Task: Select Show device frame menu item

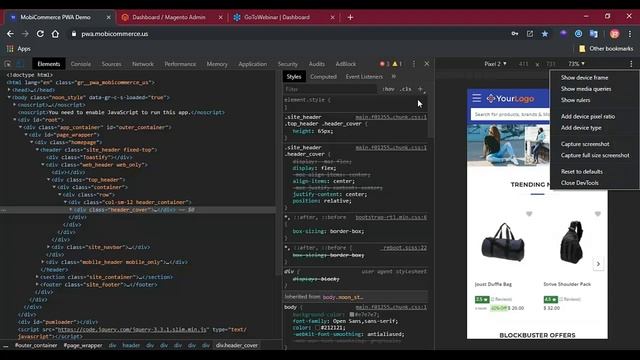Action: point(584,78)
